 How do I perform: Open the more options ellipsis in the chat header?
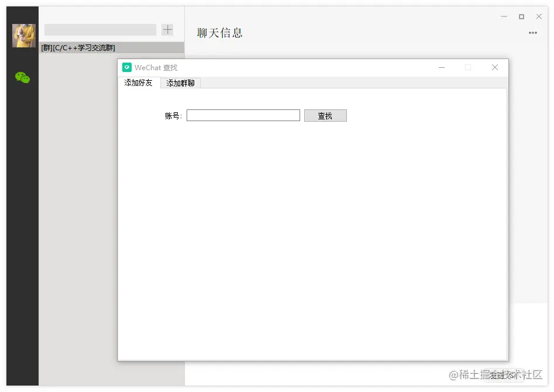click(532, 33)
